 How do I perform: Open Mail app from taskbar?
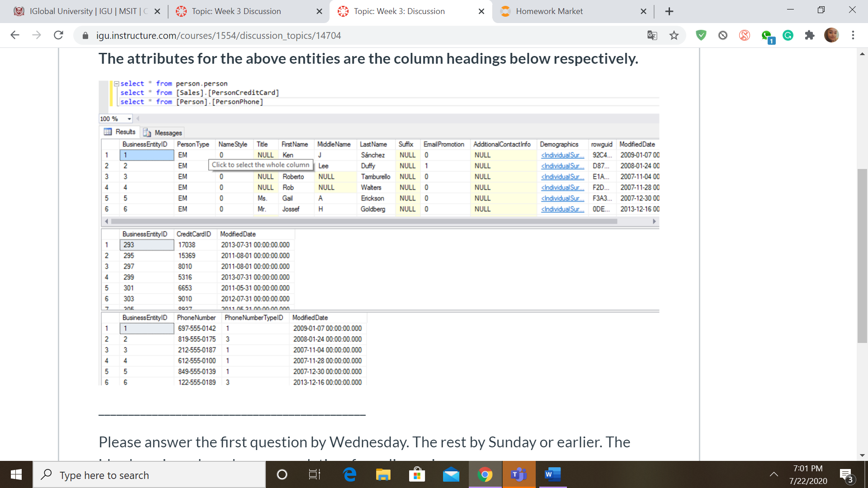(451, 474)
